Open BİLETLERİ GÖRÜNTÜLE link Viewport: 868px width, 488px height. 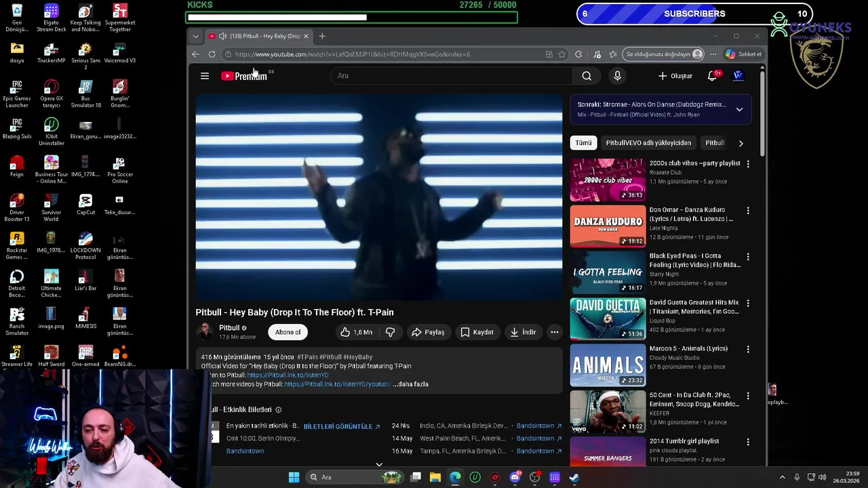click(x=342, y=426)
